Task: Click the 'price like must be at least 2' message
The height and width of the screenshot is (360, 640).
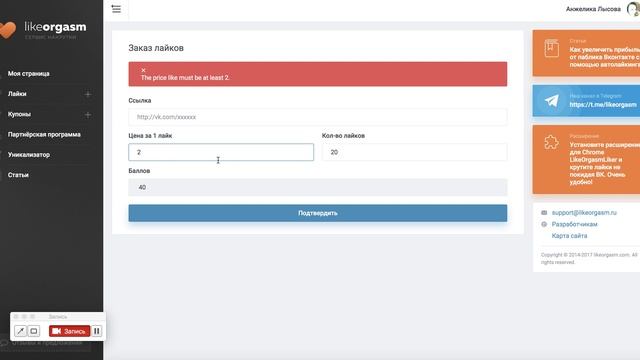Action: [185, 78]
